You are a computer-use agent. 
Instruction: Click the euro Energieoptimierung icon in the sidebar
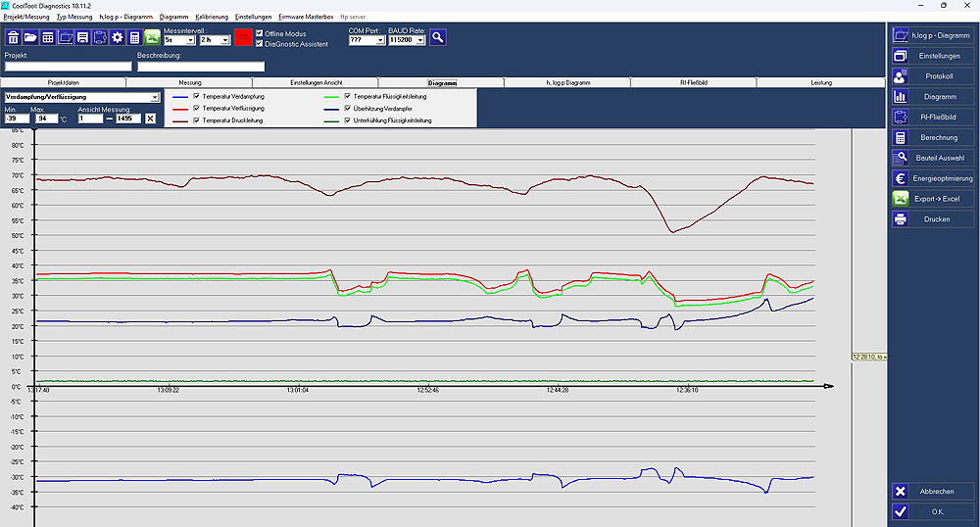900,178
